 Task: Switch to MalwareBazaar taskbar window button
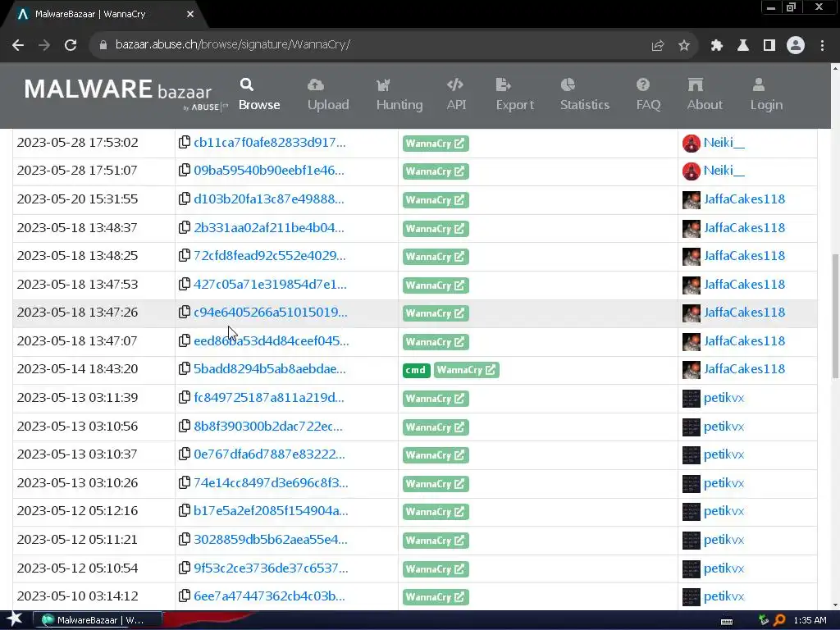98,620
